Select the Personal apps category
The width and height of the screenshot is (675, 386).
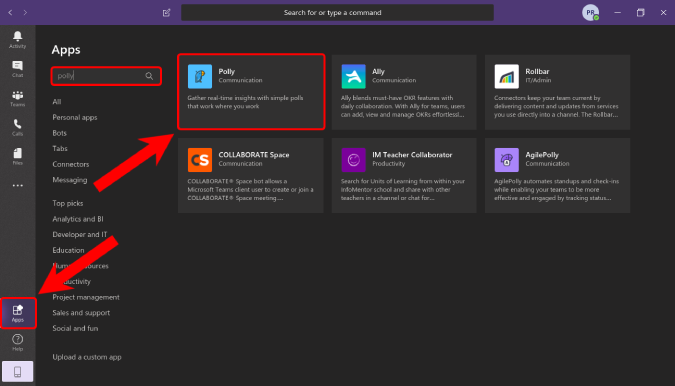point(75,117)
